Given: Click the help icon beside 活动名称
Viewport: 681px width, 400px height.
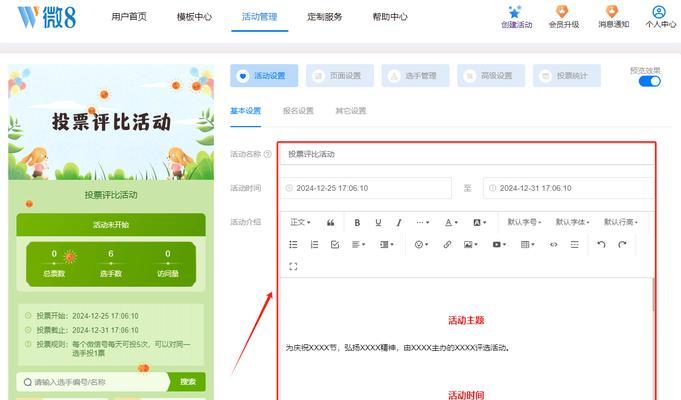Looking at the screenshot, I should pyautogui.click(x=268, y=154).
